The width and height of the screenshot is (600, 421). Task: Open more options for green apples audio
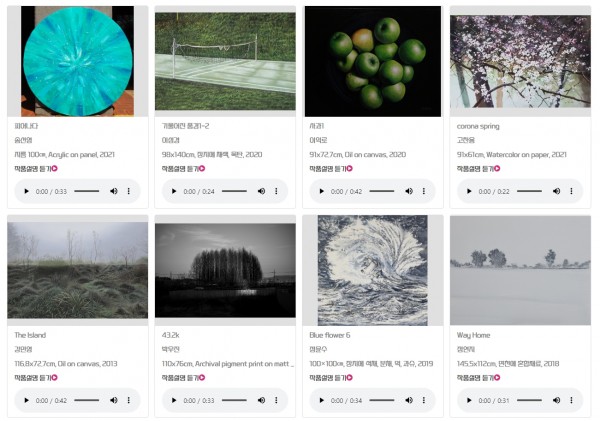coord(424,191)
